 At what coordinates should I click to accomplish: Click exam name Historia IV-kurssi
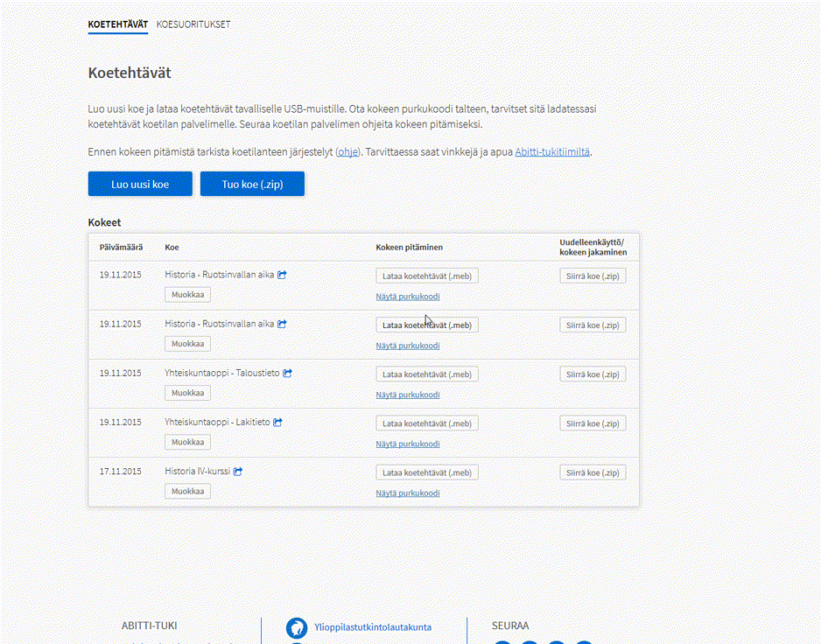198,472
